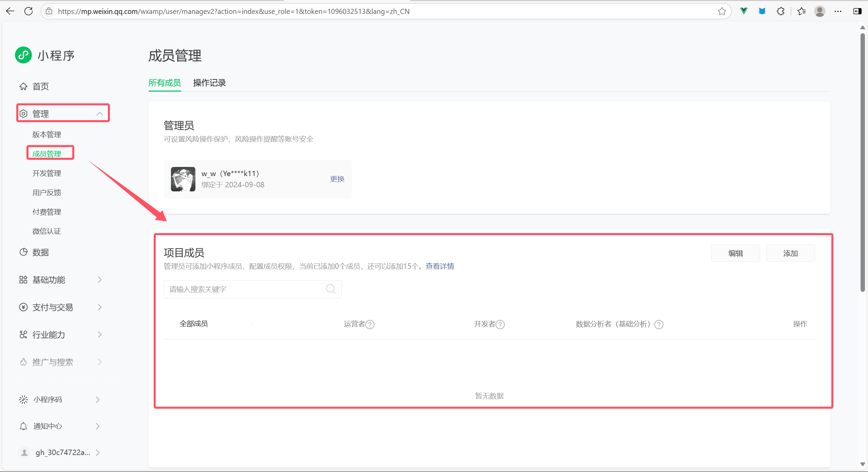Image resolution: width=868 pixels, height=472 pixels.
Task: Click the browser refresh icon
Action: click(28, 11)
